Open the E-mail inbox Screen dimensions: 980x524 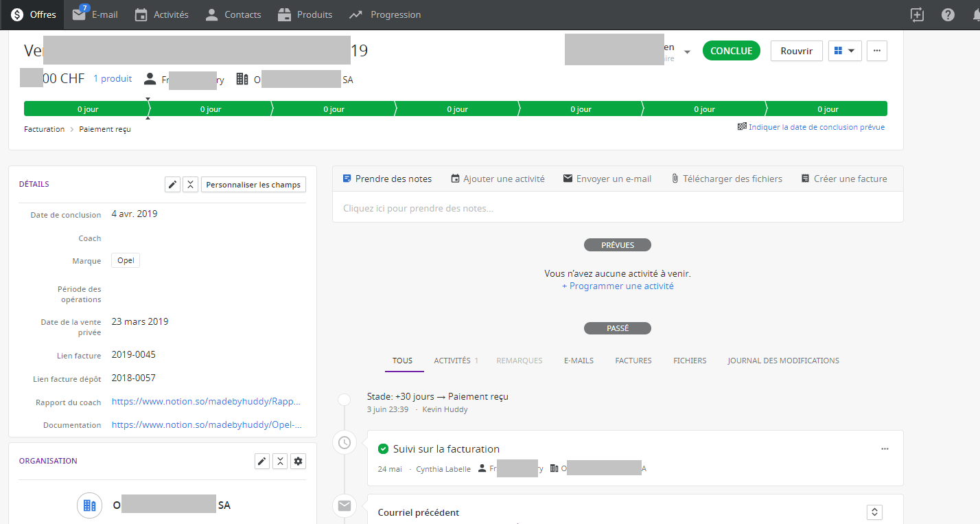95,14
